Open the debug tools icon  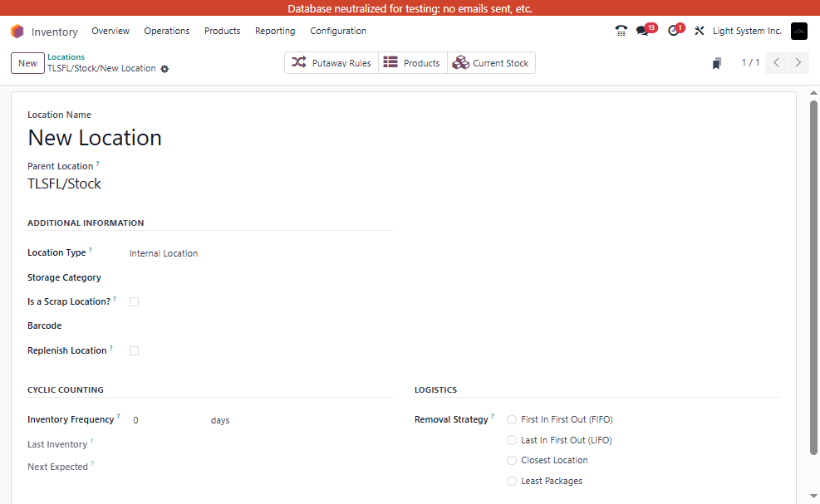click(x=700, y=31)
